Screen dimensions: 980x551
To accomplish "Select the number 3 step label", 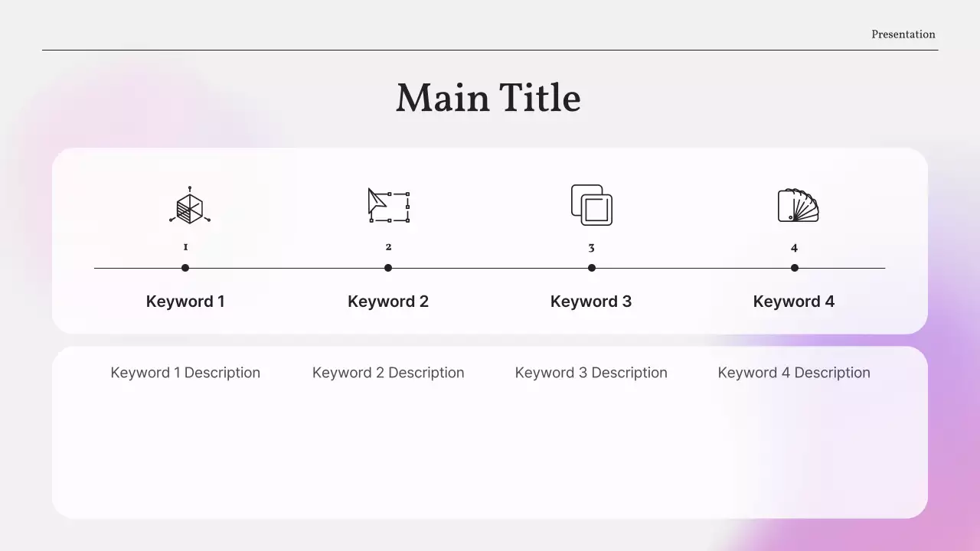I will [590, 246].
